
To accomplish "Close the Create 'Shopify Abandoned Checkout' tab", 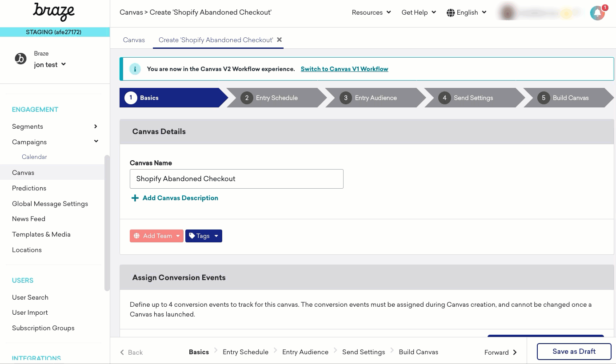I will [280, 40].
